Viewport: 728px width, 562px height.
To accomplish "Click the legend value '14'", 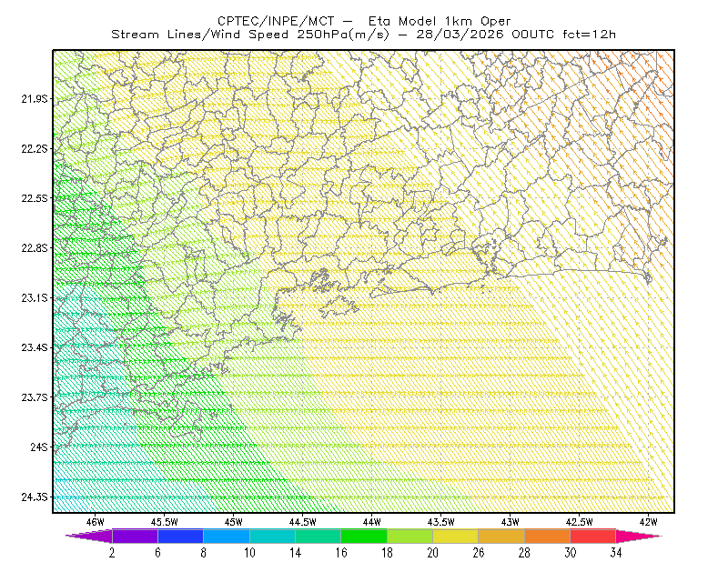I will click(295, 553).
